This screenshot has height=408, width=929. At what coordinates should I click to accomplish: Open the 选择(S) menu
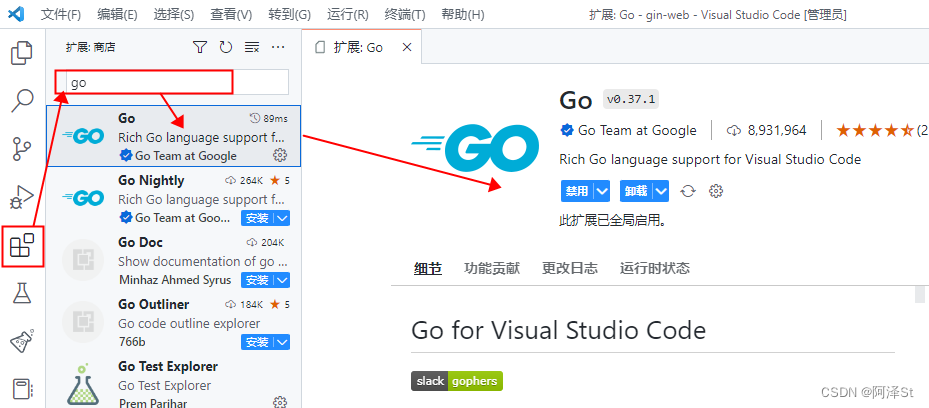coord(174,15)
